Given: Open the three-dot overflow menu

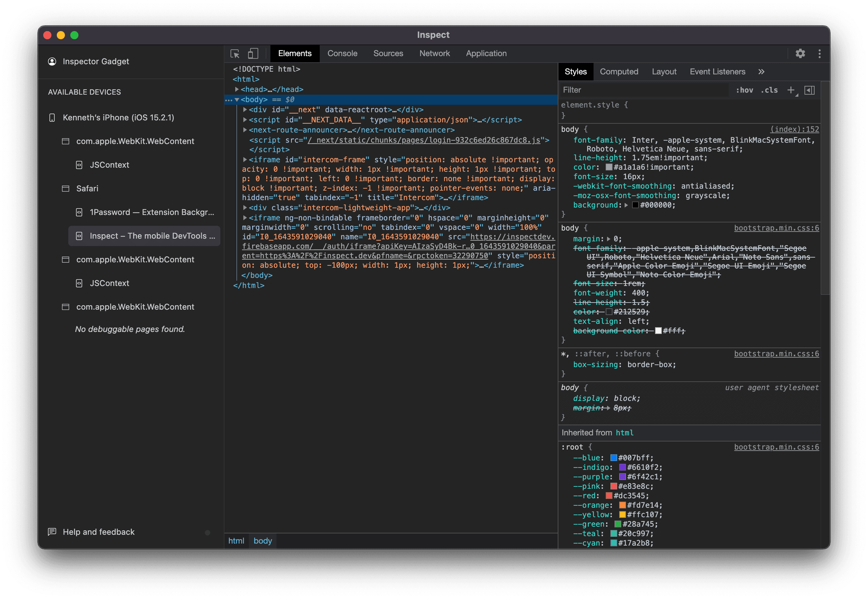Looking at the screenshot, I should [x=820, y=54].
